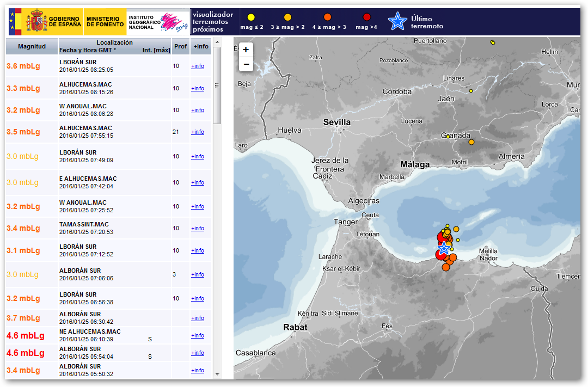Open +info for 3.6 mbLg earthquake
Image resolution: width=588 pixels, height=387 pixels.
(x=198, y=66)
